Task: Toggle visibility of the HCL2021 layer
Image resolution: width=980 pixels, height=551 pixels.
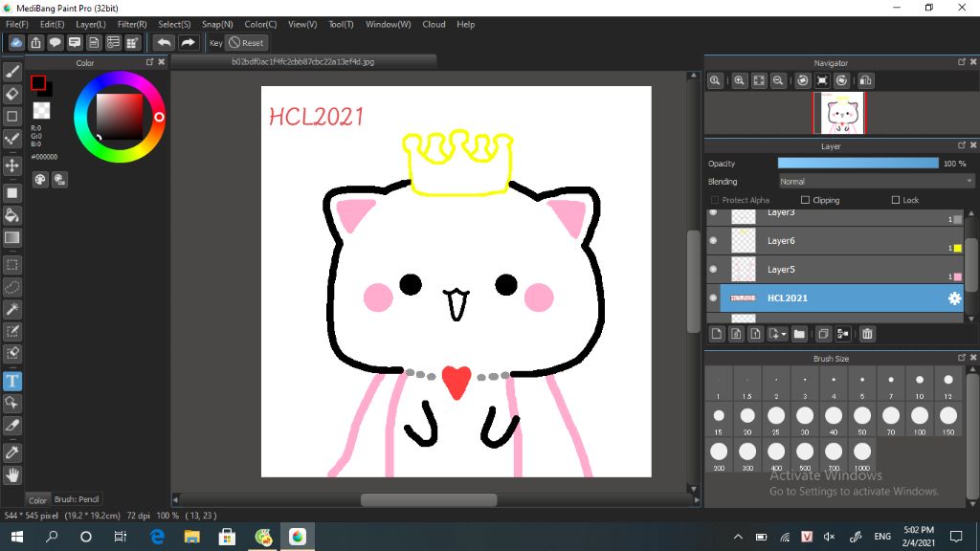Action: [713, 298]
